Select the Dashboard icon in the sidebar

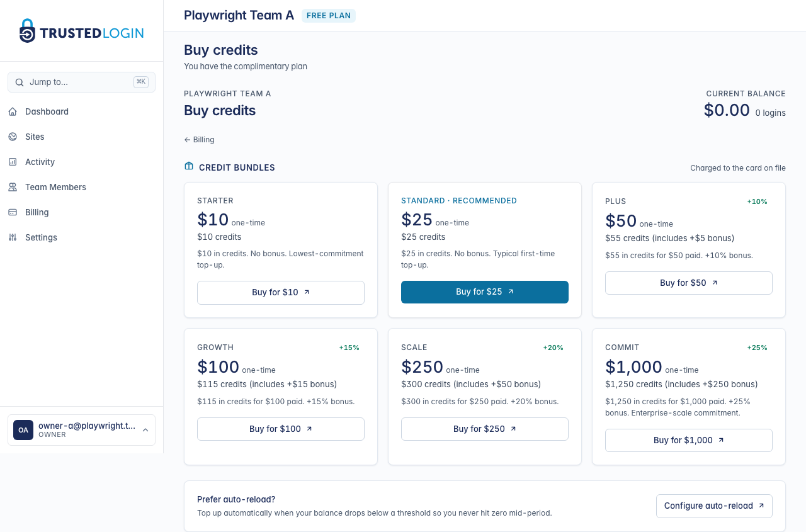[x=12, y=111]
